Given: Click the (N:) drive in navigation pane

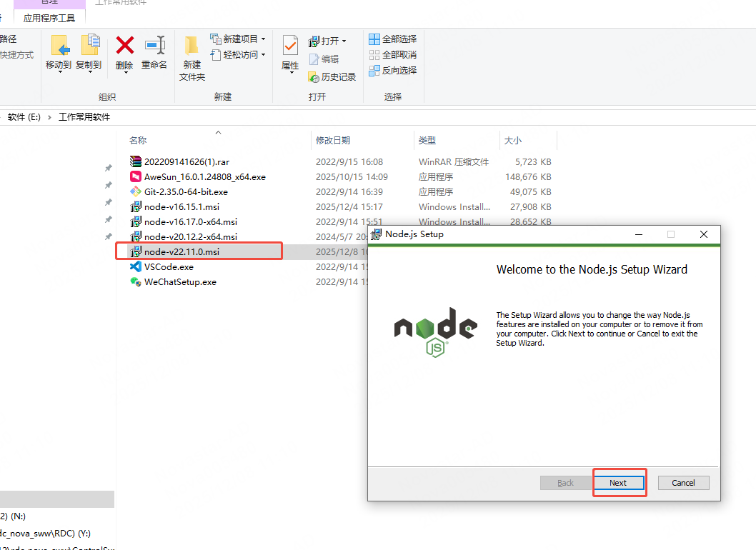Looking at the screenshot, I should [13, 516].
